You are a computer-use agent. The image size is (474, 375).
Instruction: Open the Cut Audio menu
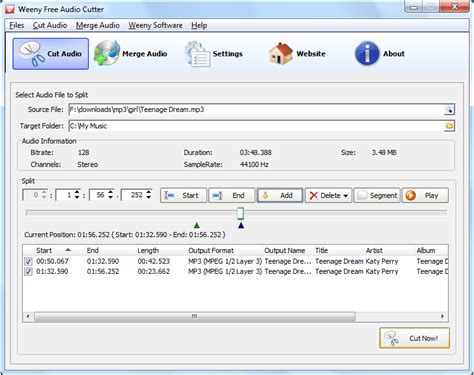50,25
